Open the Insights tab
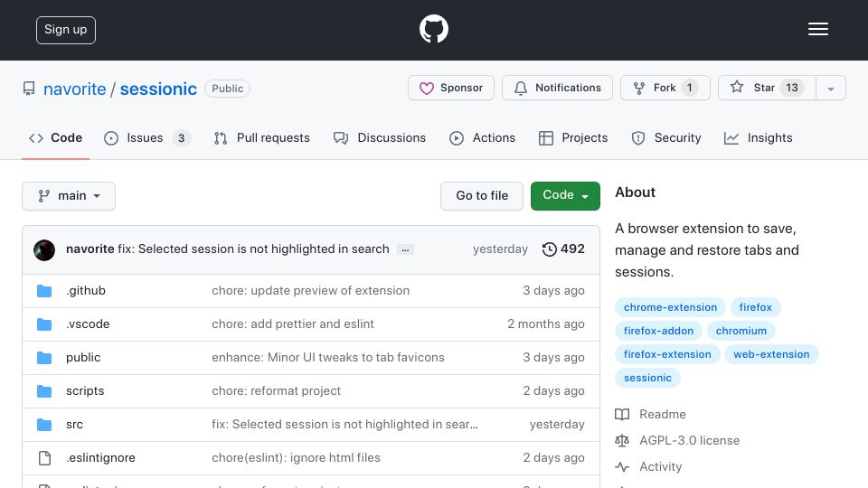 (x=759, y=137)
